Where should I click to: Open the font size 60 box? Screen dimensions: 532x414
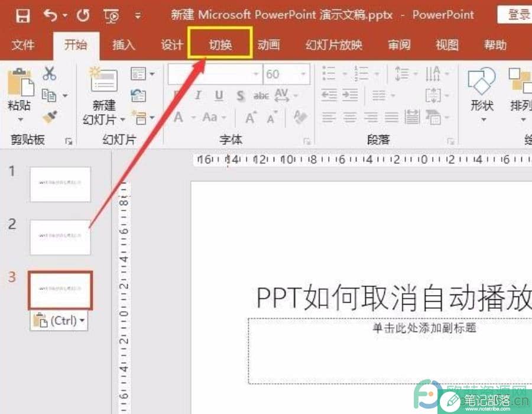pyautogui.click(x=286, y=74)
